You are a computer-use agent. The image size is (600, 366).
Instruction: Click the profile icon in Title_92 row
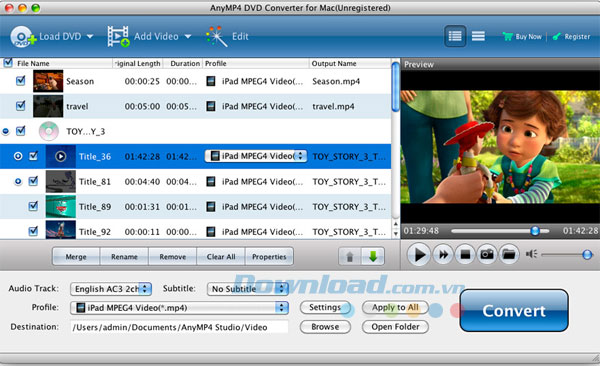click(210, 232)
